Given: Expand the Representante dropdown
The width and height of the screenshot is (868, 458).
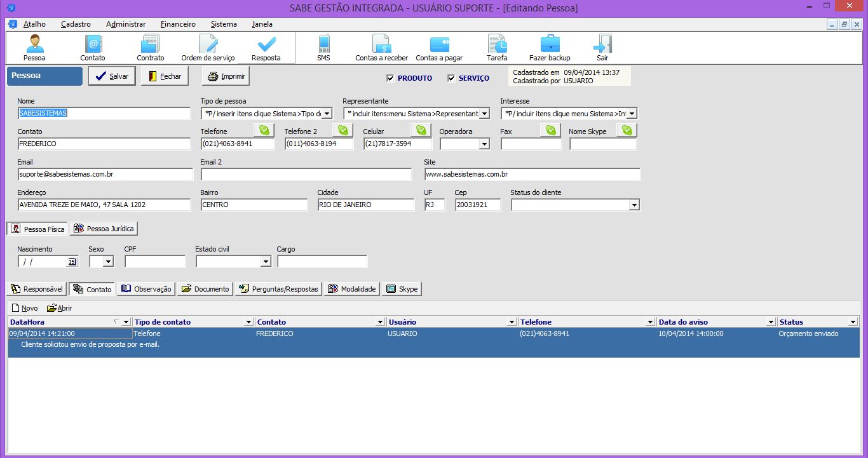Looking at the screenshot, I should (484, 114).
